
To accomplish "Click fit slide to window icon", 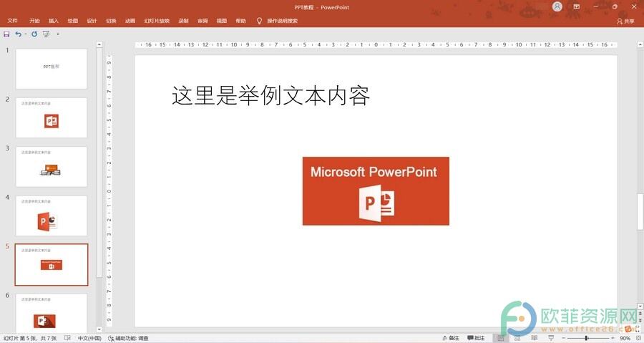I will point(638,338).
